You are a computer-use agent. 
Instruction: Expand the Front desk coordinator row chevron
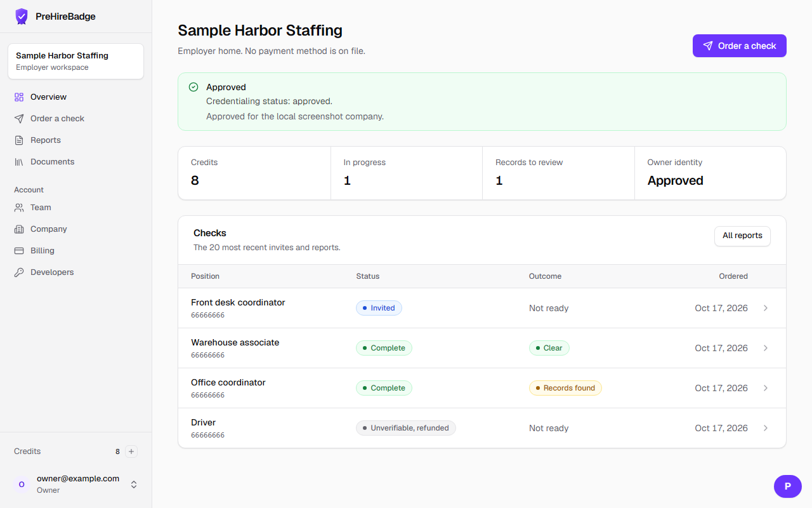click(766, 308)
